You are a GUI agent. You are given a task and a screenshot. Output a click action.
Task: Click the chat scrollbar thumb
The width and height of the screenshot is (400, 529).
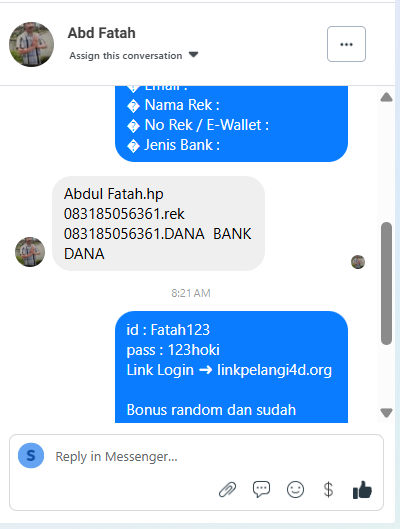point(387,283)
